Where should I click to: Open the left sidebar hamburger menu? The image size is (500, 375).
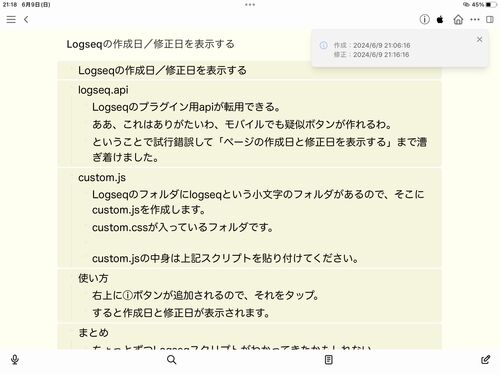point(11,19)
